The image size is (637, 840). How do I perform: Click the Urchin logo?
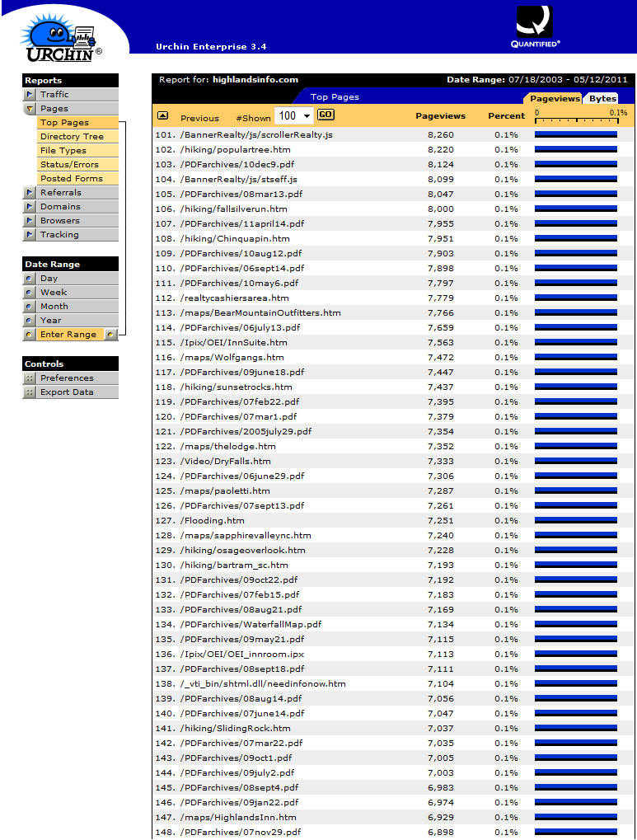(60, 37)
